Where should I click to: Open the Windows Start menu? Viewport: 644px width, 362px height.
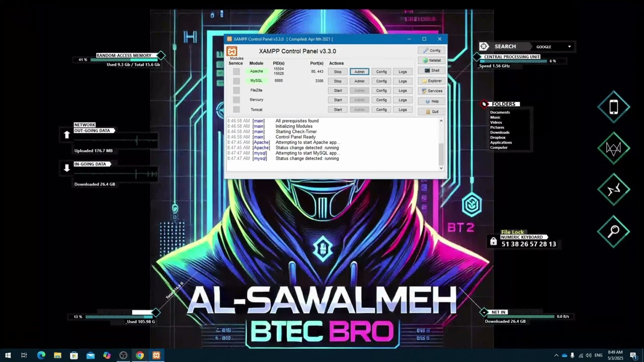tap(8, 355)
